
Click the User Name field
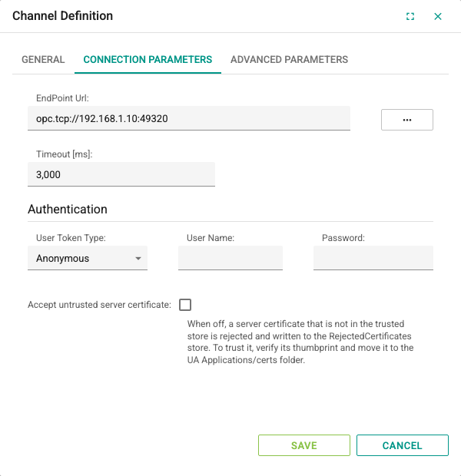point(230,258)
